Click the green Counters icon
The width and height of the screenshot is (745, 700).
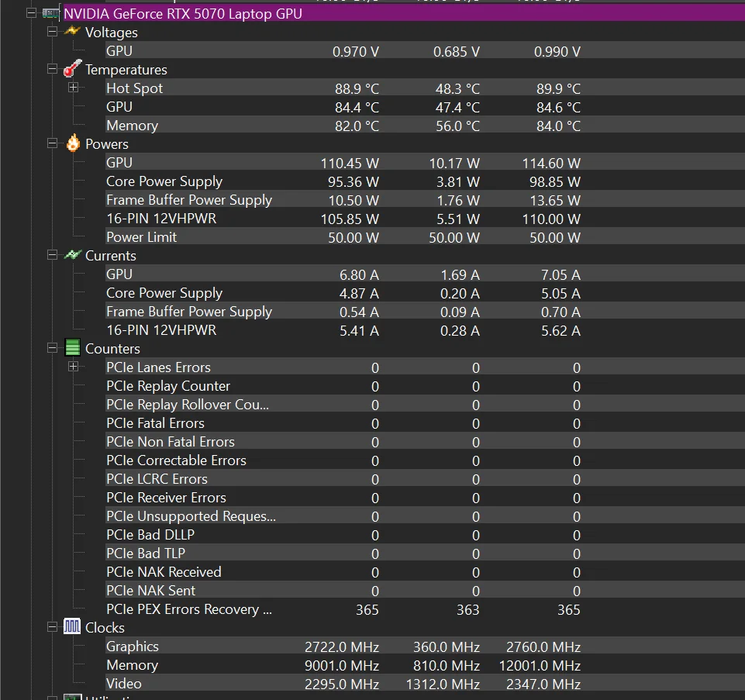(x=72, y=348)
